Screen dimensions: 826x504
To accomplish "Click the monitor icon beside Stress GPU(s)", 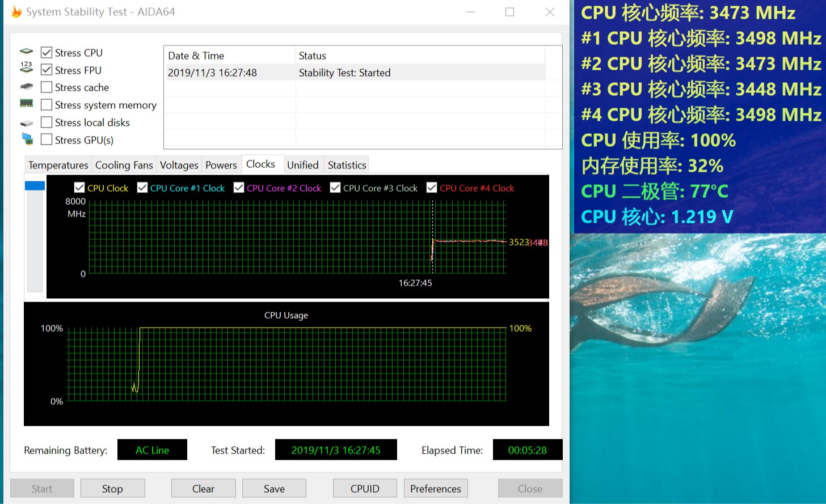I will click(x=27, y=139).
